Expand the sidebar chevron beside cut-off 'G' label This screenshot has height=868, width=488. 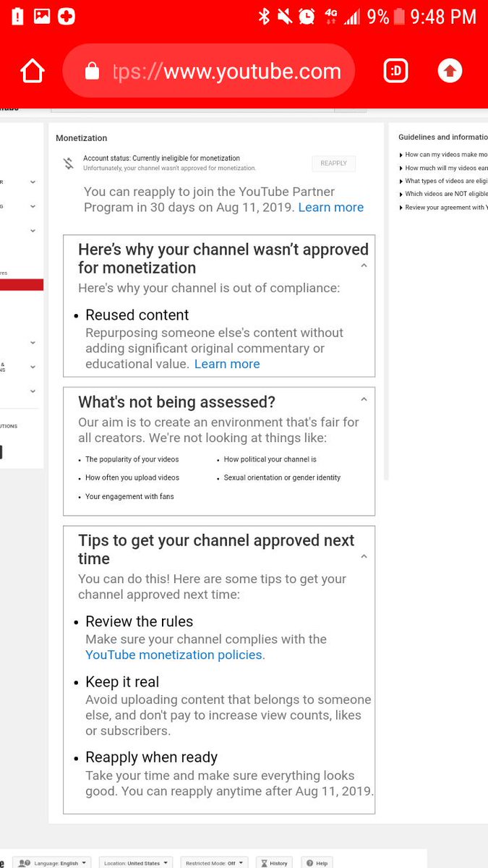[x=33, y=206]
